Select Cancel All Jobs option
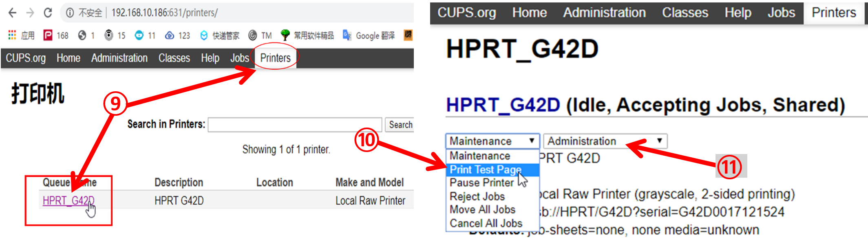The width and height of the screenshot is (868, 249). (486, 223)
